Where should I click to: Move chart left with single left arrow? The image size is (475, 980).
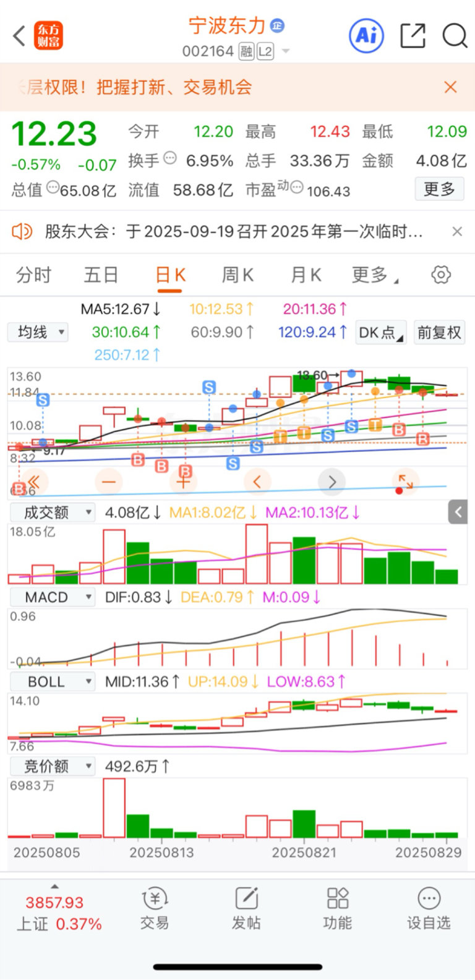pos(257,482)
